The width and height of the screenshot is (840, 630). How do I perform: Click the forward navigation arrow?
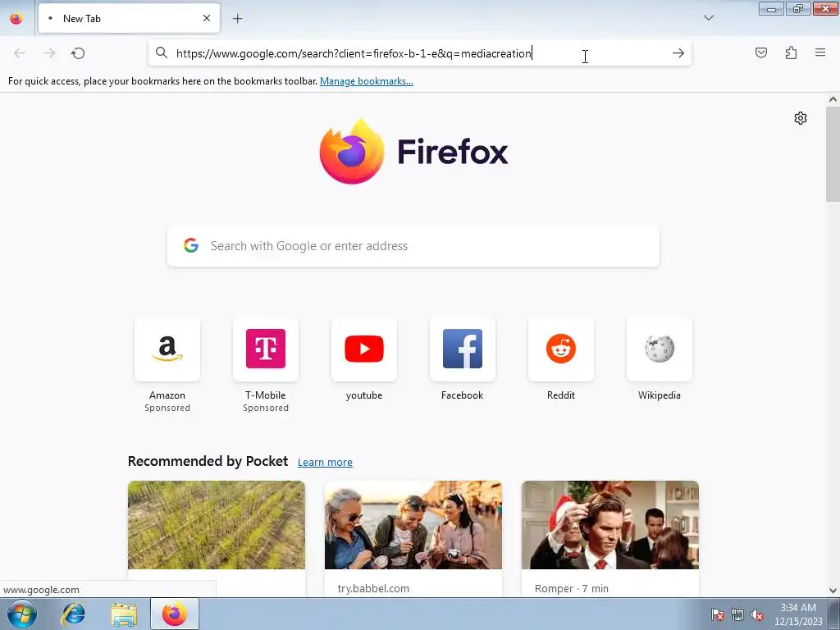pyautogui.click(x=49, y=53)
